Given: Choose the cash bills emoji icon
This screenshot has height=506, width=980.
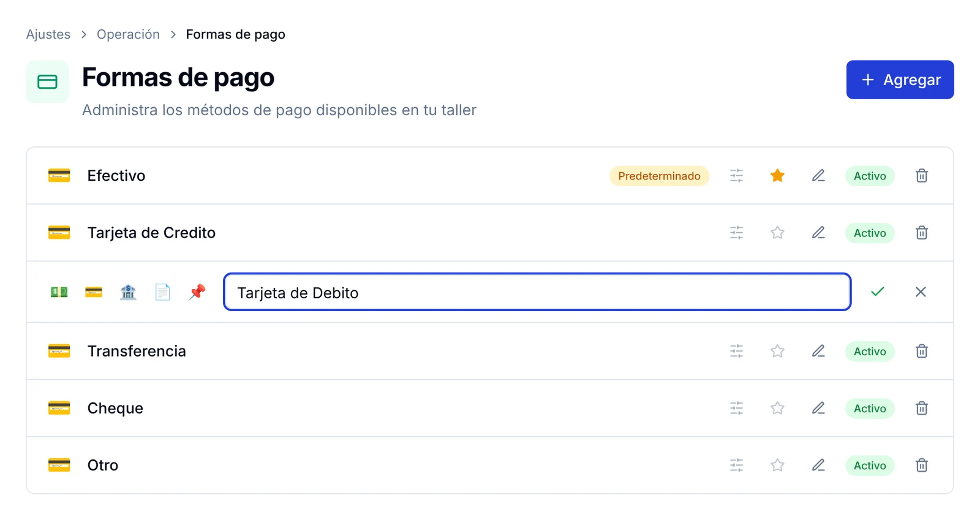Looking at the screenshot, I should pos(59,292).
